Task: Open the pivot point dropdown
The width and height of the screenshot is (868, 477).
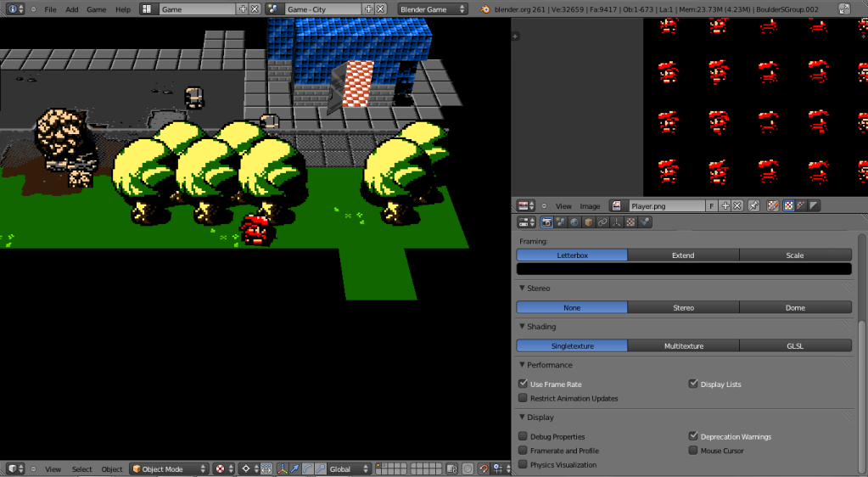Action: (x=249, y=469)
